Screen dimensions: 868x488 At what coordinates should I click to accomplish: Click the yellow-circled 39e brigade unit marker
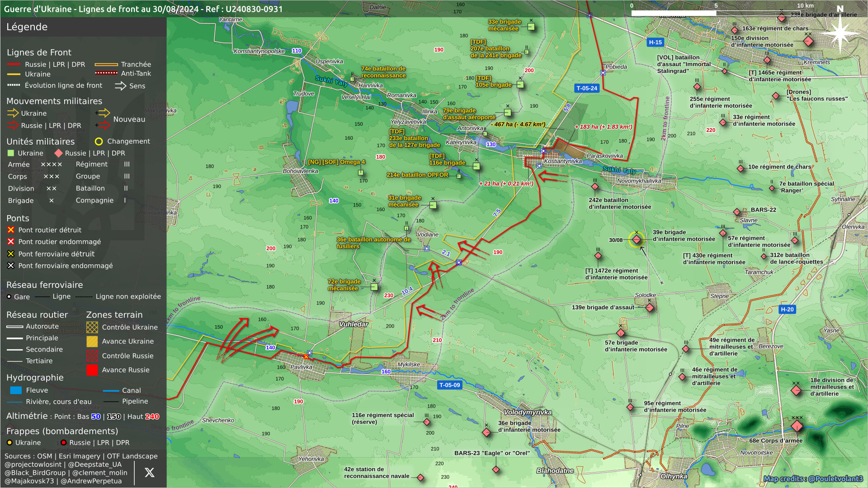point(637,239)
